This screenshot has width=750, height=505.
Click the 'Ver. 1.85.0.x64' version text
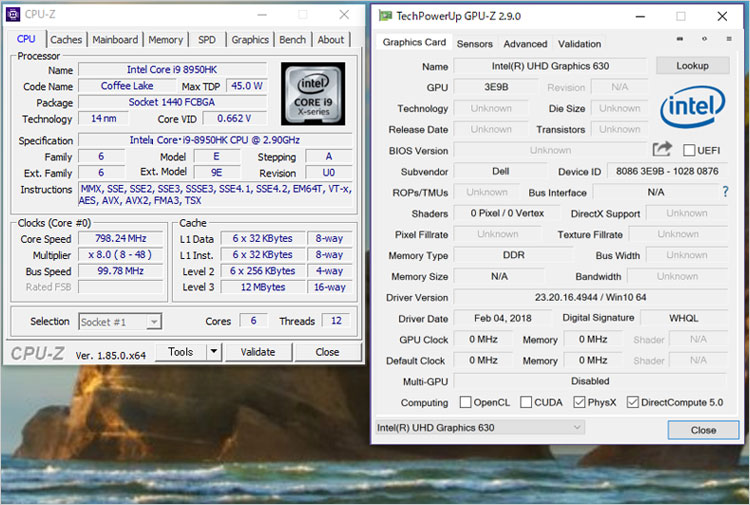pyautogui.click(x=110, y=355)
